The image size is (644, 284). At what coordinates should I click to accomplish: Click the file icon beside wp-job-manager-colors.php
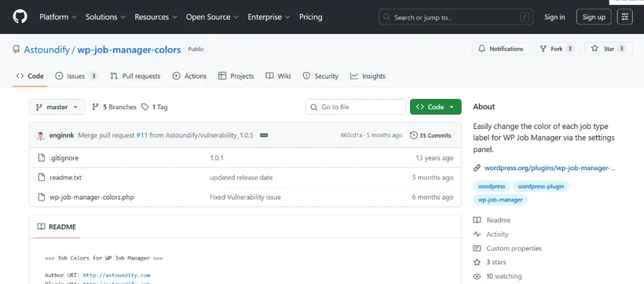41,197
